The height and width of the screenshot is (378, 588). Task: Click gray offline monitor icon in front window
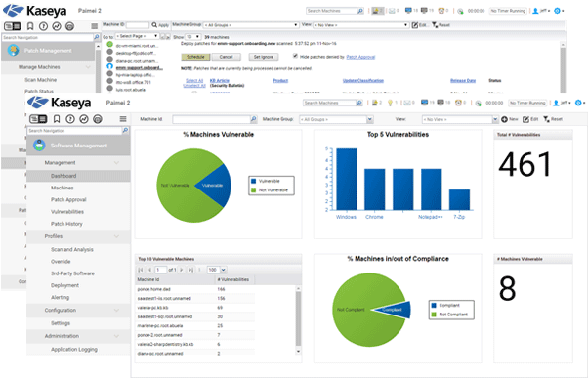click(x=441, y=103)
